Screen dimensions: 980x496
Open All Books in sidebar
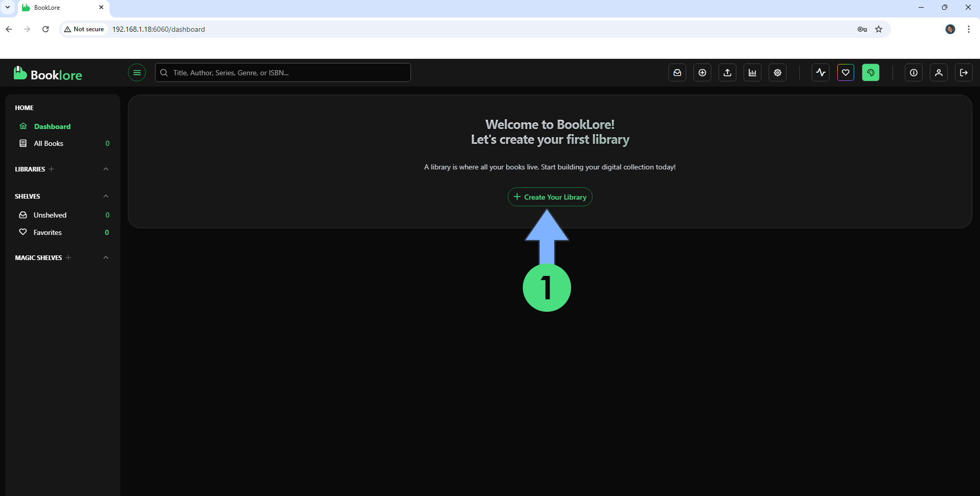[49, 143]
